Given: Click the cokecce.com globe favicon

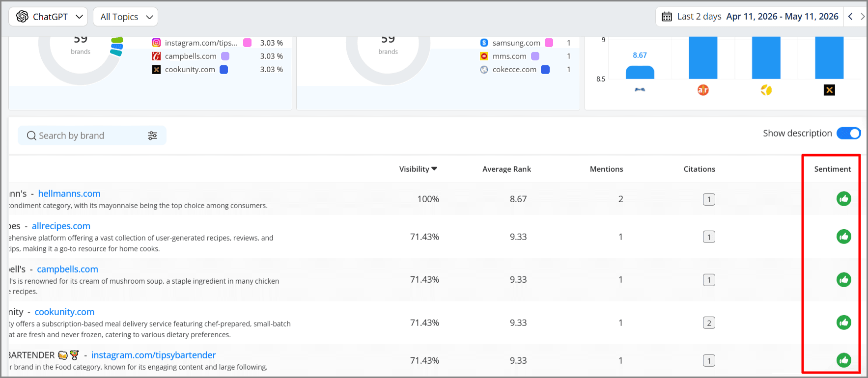Looking at the screenshot, I should [484, 69].
